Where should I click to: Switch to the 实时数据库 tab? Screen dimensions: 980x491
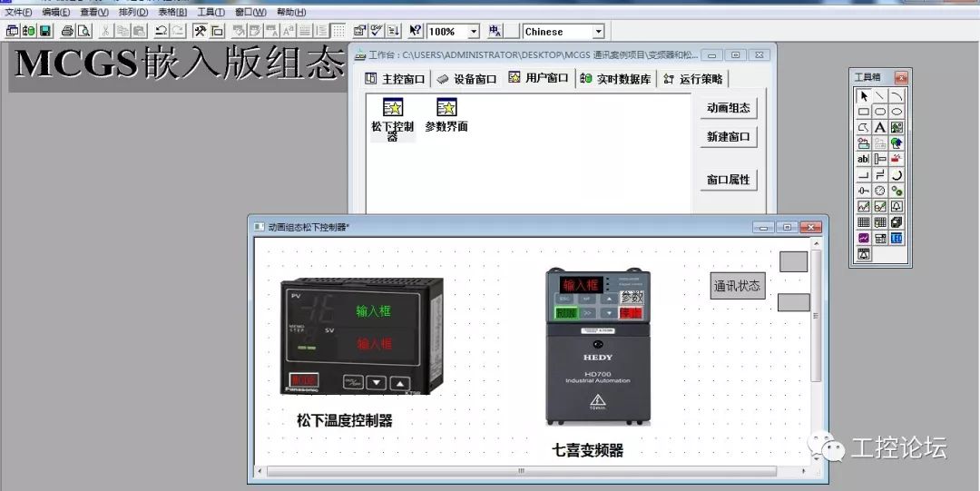pos(616,80)
